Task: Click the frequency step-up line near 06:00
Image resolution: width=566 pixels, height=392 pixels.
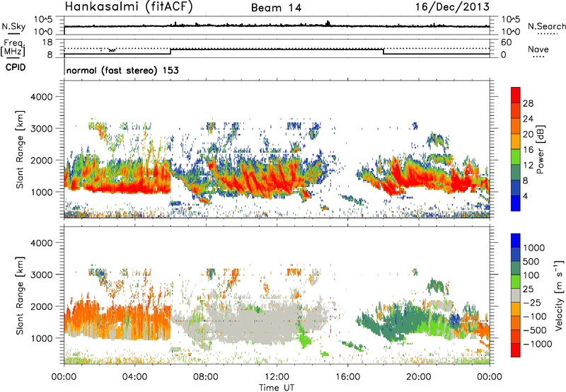Action: tap(171, 52)
